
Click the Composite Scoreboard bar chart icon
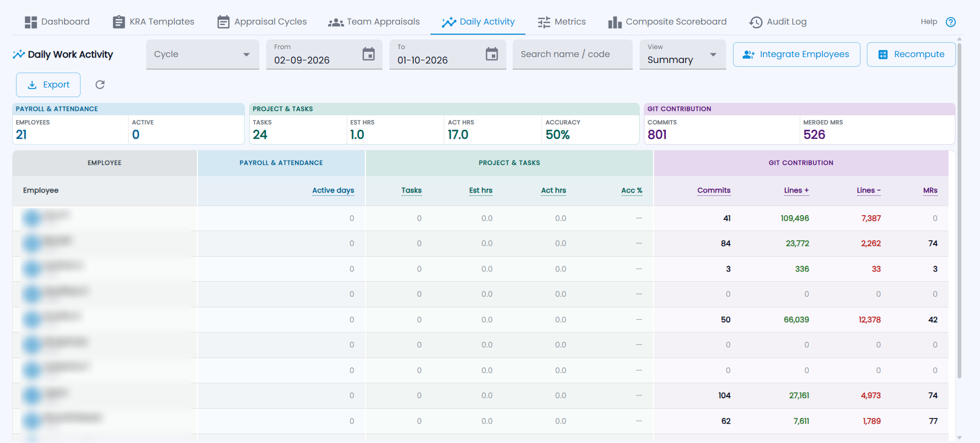click(x=615, y=22)
